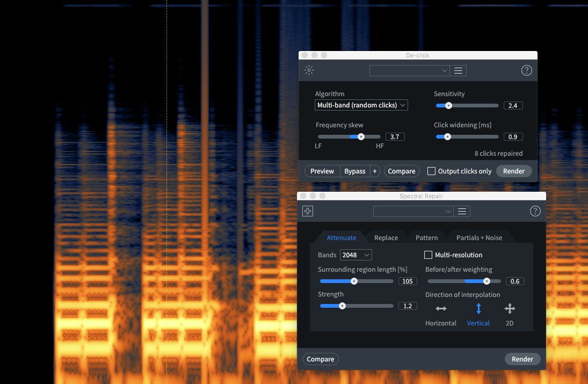The height and width of the screenshot is (384, 588).
Task: Click the Click widening slider handle
Action: click(x=447, y=137)
